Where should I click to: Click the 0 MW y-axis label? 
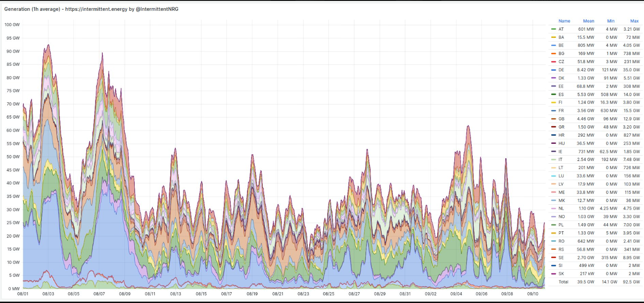pos(14,289)
